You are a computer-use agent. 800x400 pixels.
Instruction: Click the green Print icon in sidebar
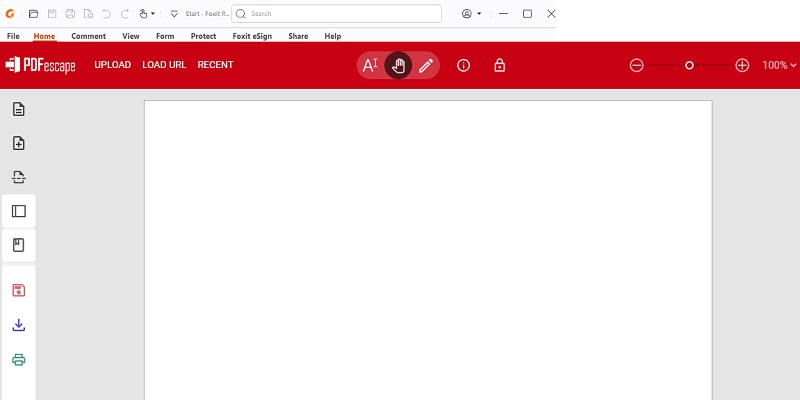click(19, 360)
